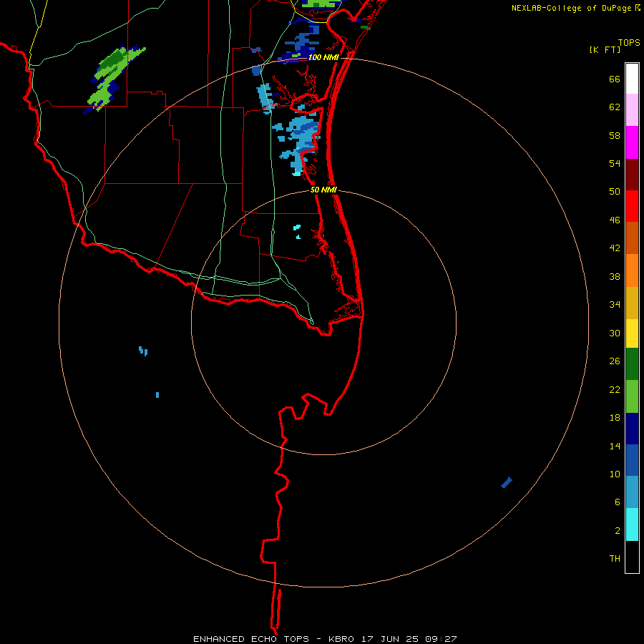The image size is (644, 644).
Task: Click the legend value '22'
Action: [615, 390]
